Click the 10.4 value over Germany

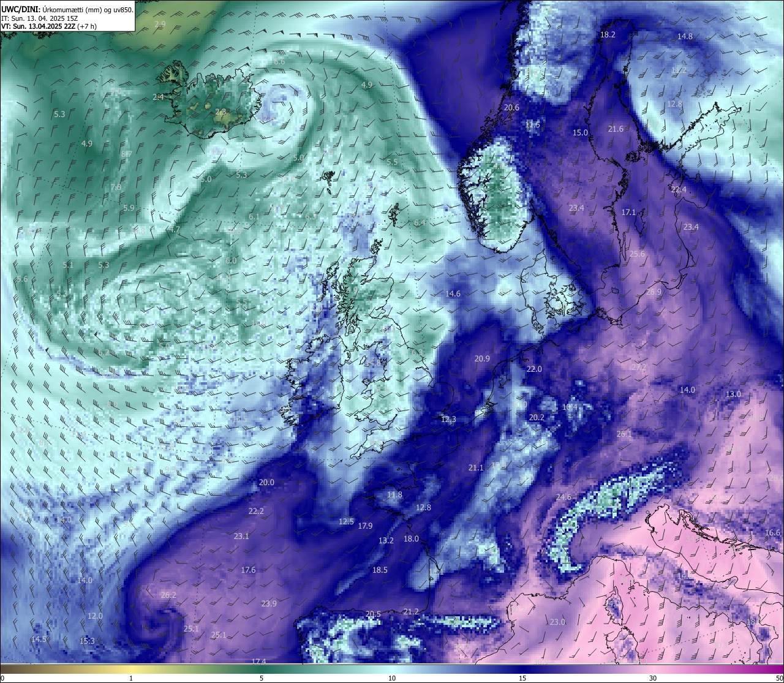(570, 407)
